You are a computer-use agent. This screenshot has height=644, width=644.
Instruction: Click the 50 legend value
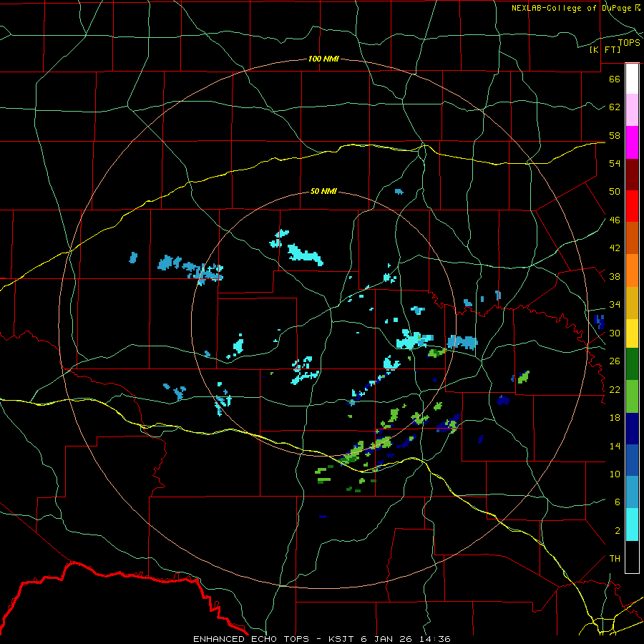(x=615, y=192)
